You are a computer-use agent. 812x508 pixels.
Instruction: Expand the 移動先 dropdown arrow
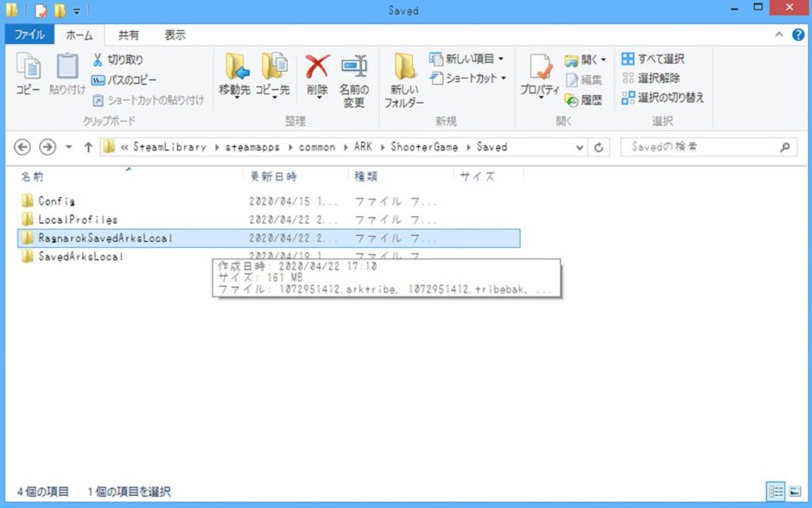236,98
